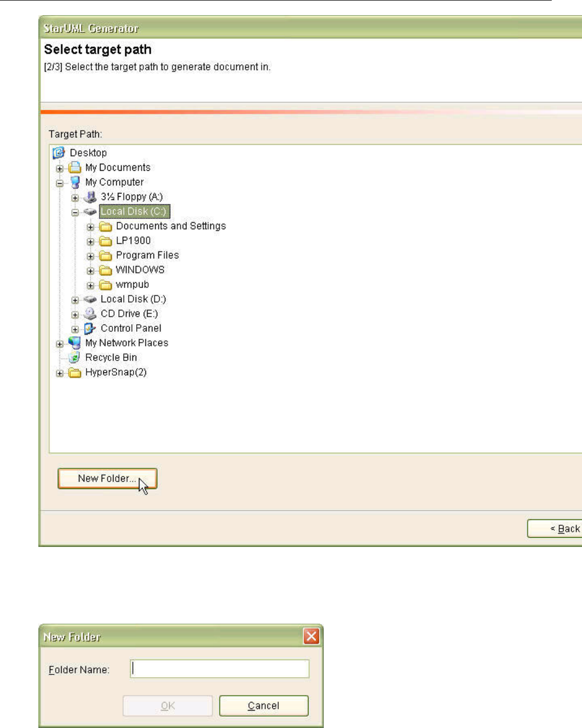Viewport: 582px width, 728px height.
Task: Select My Documents in the tree
Action: 118,168
